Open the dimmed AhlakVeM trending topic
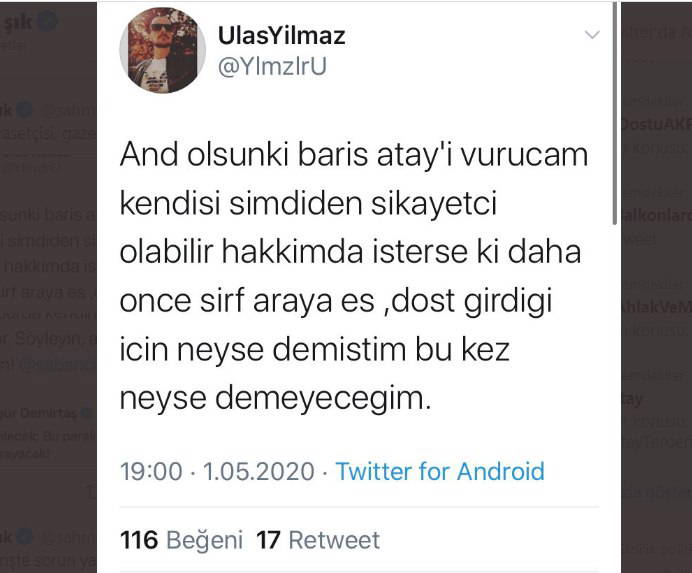Viewport: 692px width, 573px height. click(x=656, y=307)
